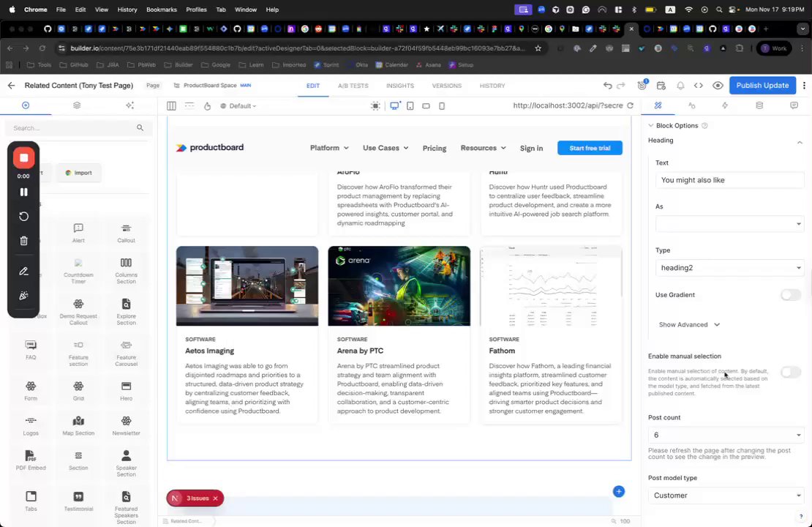
Task: Switch preview to tablet device icon
Action: 410,105
